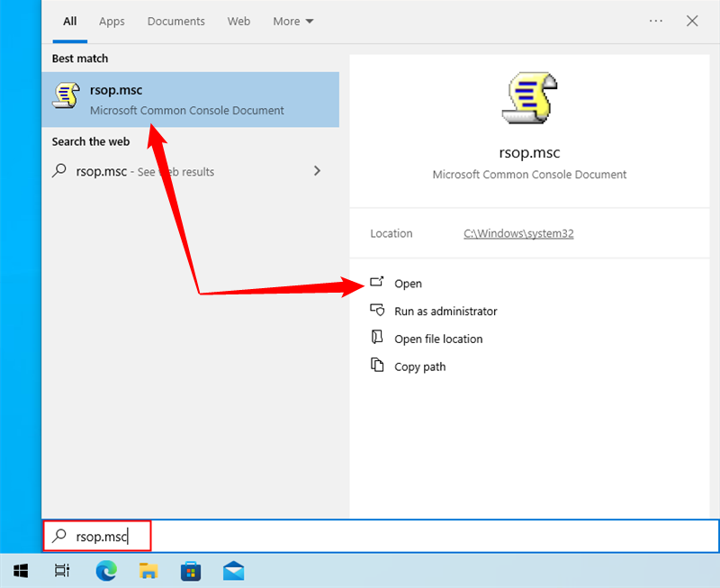Switch to the Apps tab
This screenshot has height=588, width=720.
111,21
